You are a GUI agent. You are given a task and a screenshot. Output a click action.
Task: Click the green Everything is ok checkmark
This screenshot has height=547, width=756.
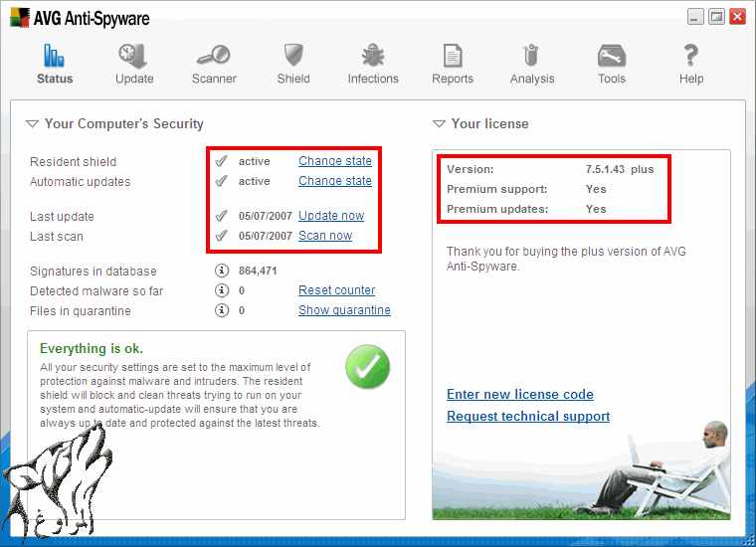pos(367,366)
